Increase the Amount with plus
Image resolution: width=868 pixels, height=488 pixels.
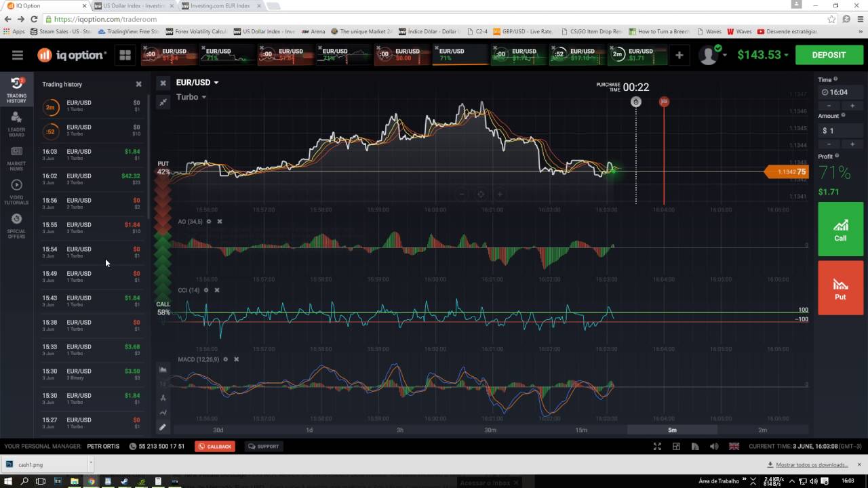[x=852, y=144]
